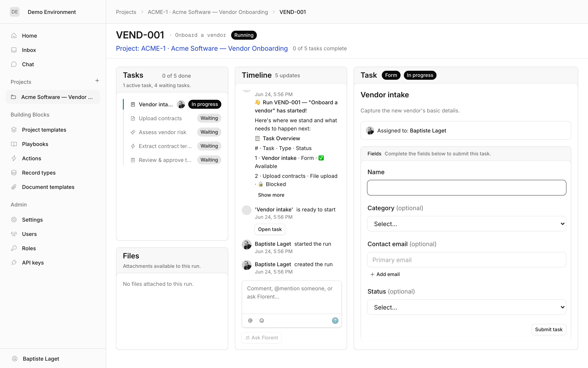This screenshot has width=588, height=368.
Task: Click the Home icon in sidebar
Action: click(14, 36)
